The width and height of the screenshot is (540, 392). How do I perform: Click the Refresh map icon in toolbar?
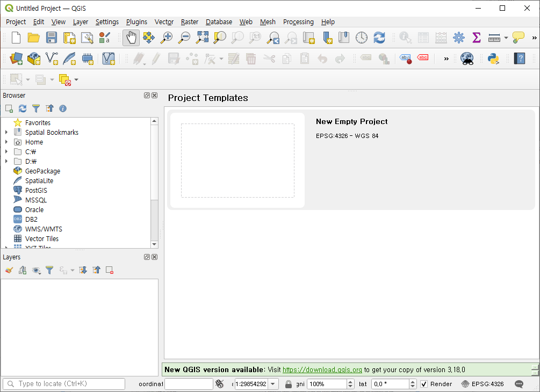379,38
